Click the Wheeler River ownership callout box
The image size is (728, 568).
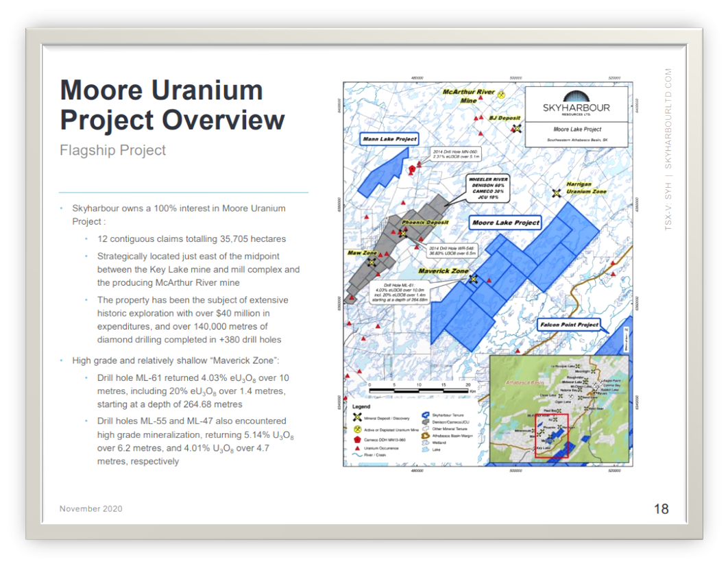click(488, 188)
